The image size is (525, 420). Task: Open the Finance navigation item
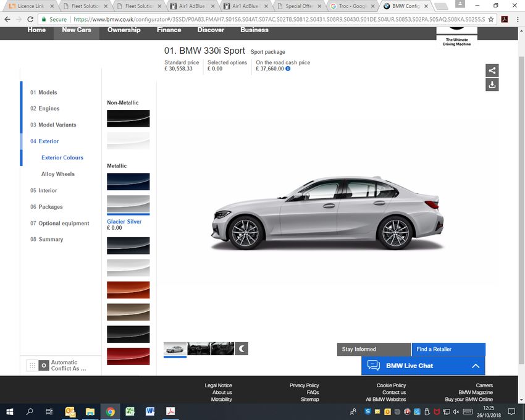pos(169,30)
